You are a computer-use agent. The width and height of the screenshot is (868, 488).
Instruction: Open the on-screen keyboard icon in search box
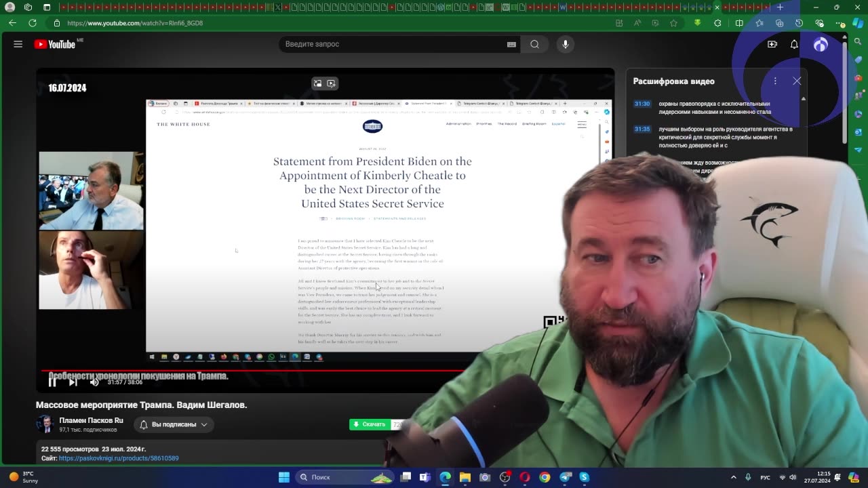coord(511,44)
